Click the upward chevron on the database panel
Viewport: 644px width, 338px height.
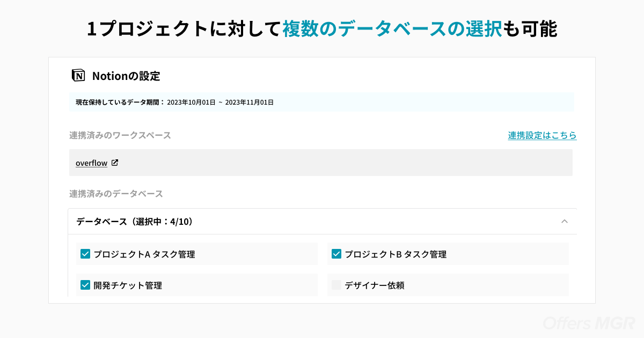[x=565, y=221]
